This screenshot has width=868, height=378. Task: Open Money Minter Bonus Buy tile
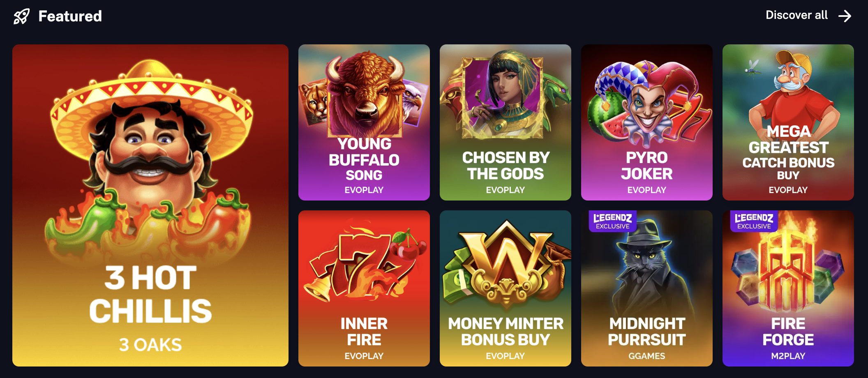coord(506,288)
